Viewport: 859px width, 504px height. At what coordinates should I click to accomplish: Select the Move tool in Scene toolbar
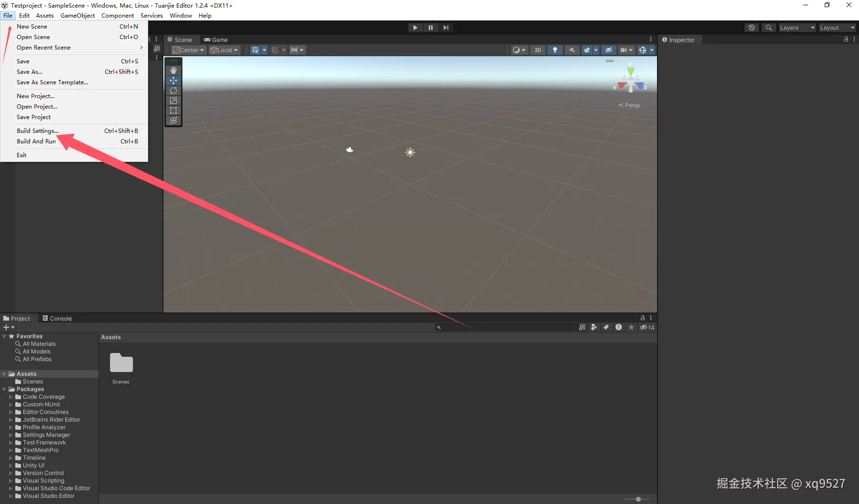click(173, 81)
